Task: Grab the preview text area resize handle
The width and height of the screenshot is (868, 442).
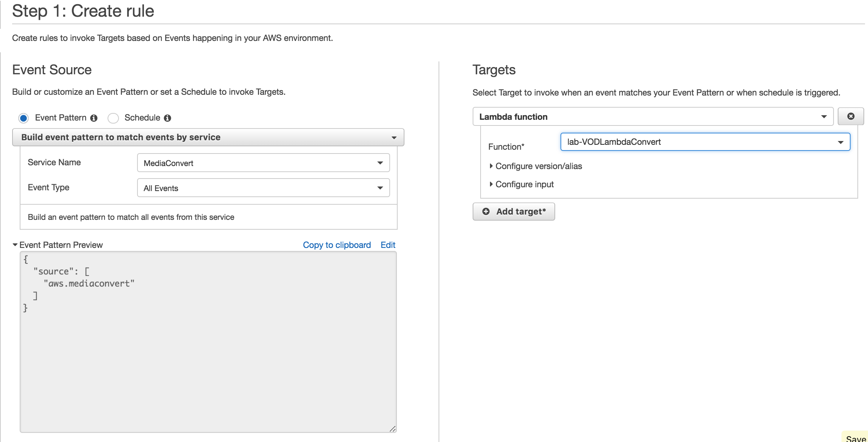Action: pos(393,429)
